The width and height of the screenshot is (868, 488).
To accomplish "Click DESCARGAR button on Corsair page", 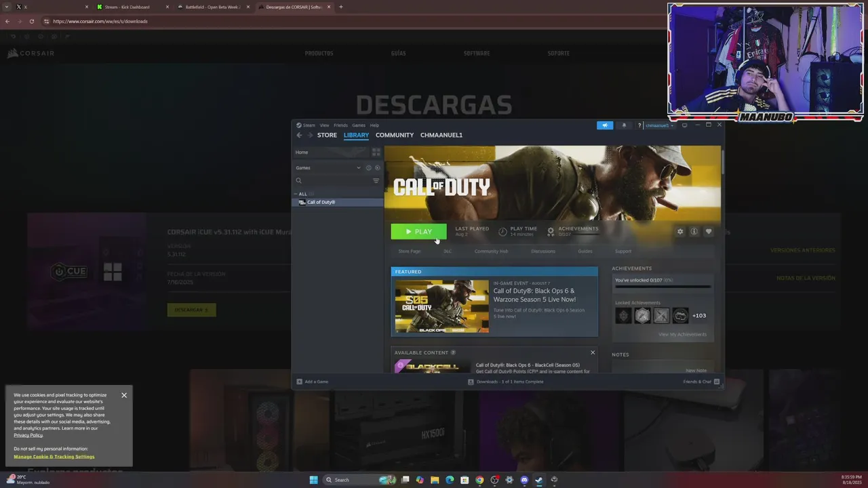I will (x=191, y=310).
